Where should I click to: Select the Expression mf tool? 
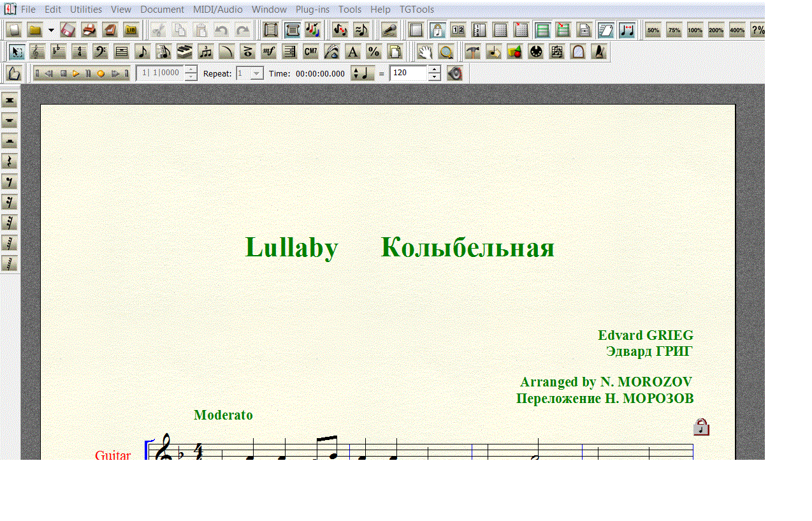268,52
